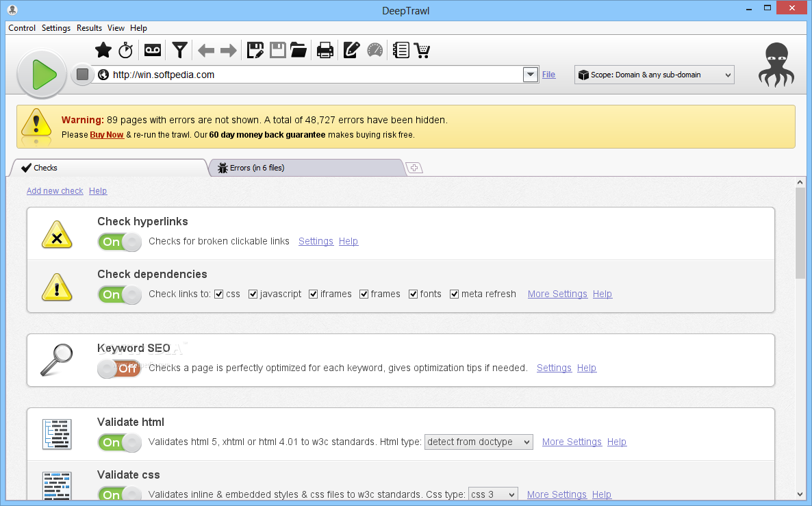The image size is (812, 506).
Task: Click the vertical scrollbar thumb
Action: point(800,233)
